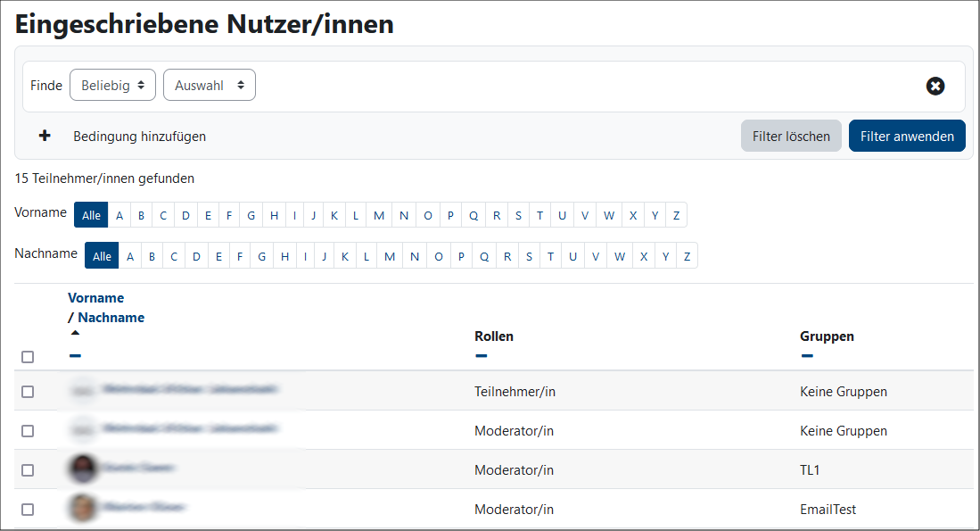Hide the Rollen column using minus icon
This screenshot has width=980, height=531.
pos(482,356)
